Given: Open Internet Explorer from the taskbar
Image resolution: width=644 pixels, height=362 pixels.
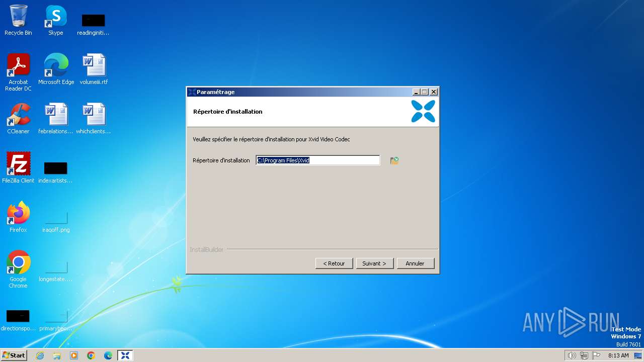Looking at the screenshot, I should (x=40, y=355).
